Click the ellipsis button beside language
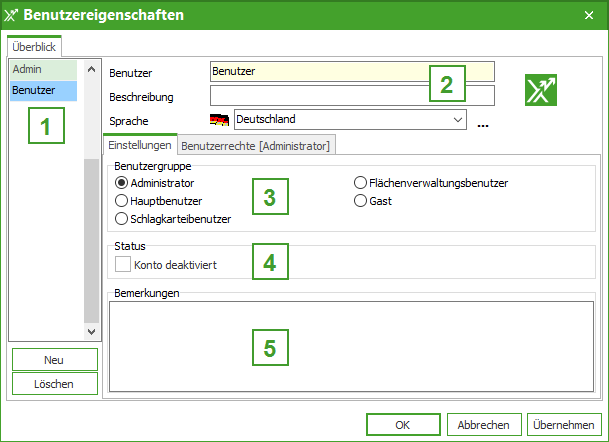The width and height of the screenshot is (609, 442). [483, 124]
